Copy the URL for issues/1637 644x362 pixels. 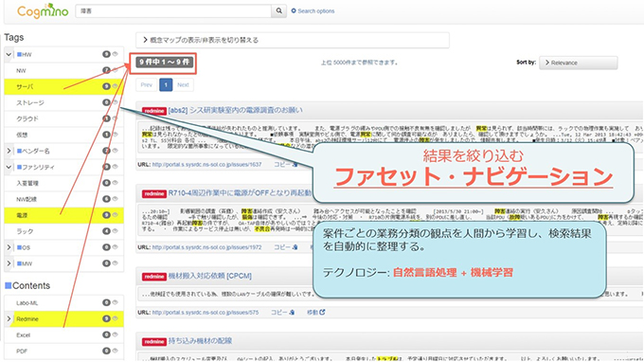285,164
